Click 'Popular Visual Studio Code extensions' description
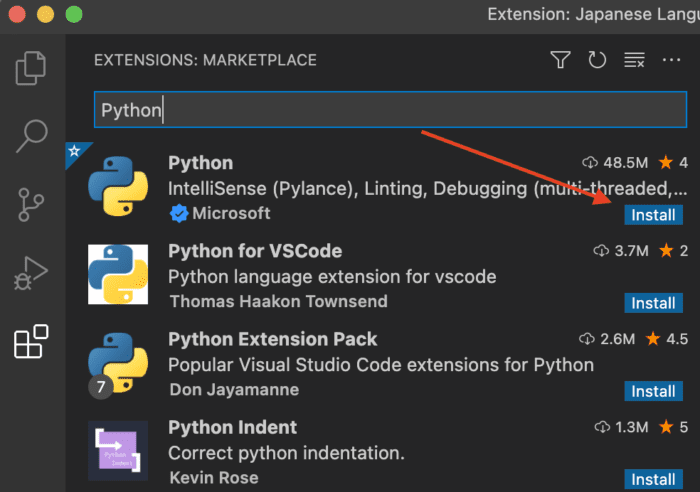This screenshot has width=700, height=492. 381,365
